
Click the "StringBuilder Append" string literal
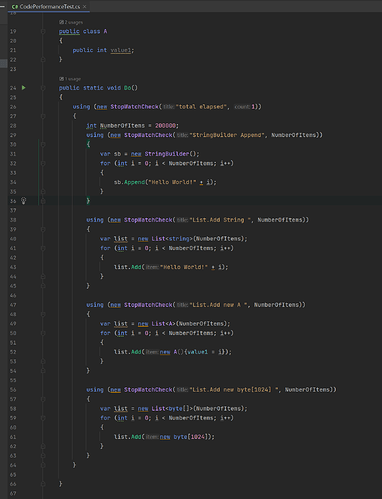click(228, 135)
